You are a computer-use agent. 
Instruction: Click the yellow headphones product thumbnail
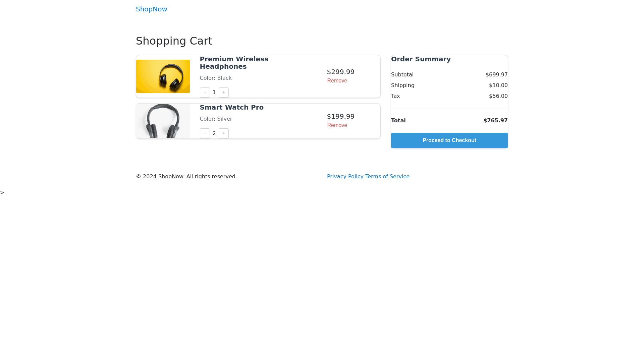coord(163,76)
